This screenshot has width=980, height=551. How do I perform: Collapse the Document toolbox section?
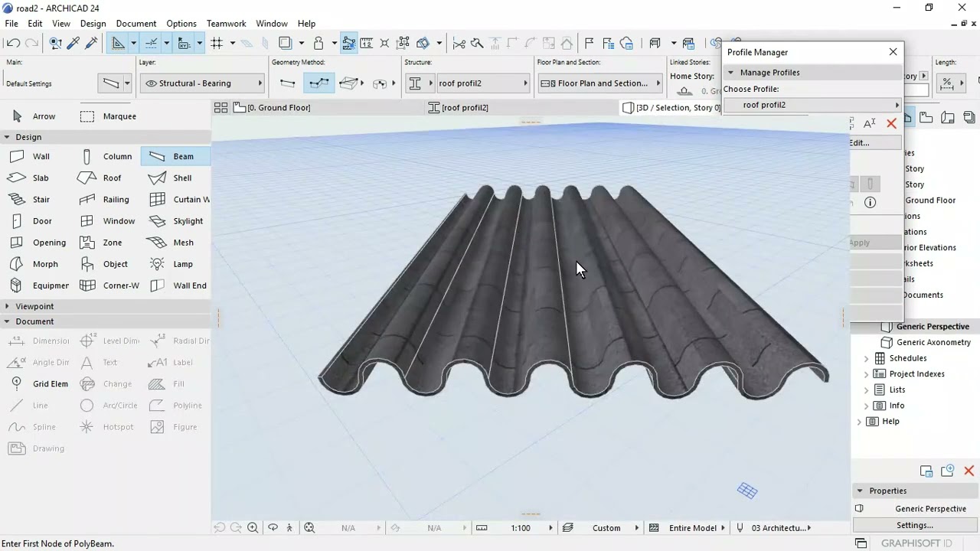[x=7, y=321]
